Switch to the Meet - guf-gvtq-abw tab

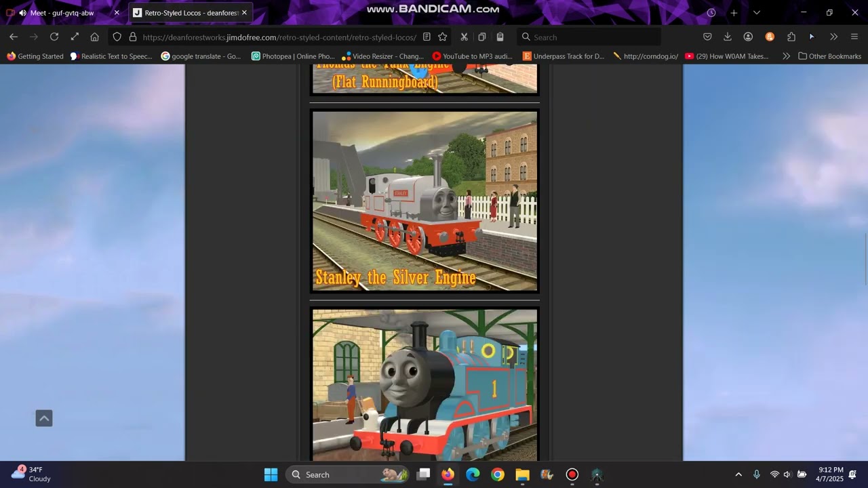(x=62, y=12)
